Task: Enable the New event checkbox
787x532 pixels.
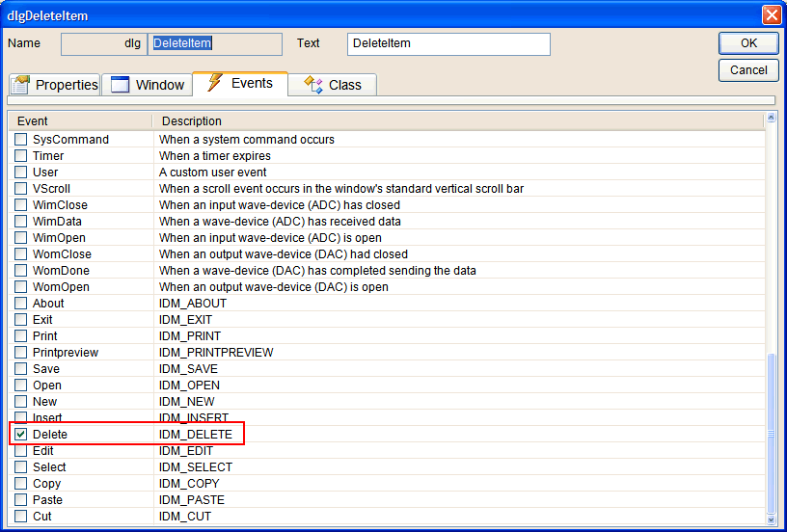Action: 20,402
